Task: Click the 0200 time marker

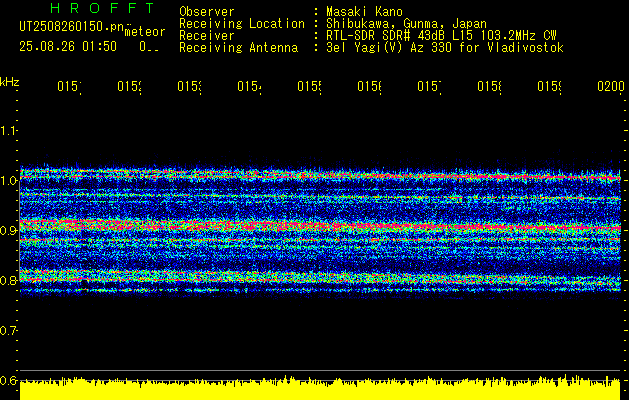Action: pos(611,86)
